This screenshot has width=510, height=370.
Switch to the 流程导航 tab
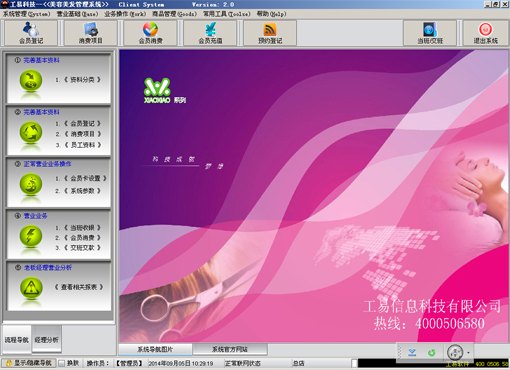17,340
